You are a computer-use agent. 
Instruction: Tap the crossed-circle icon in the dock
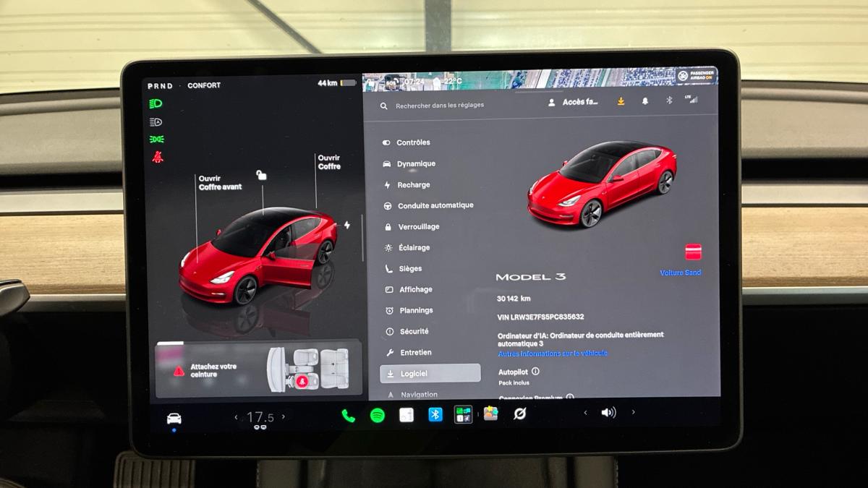coord(519,414)
